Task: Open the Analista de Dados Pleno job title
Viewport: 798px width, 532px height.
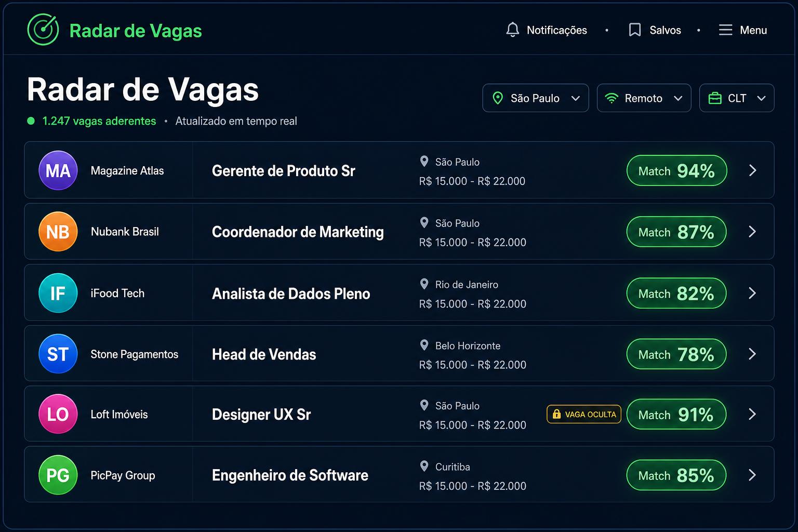Action: [291, 294]
